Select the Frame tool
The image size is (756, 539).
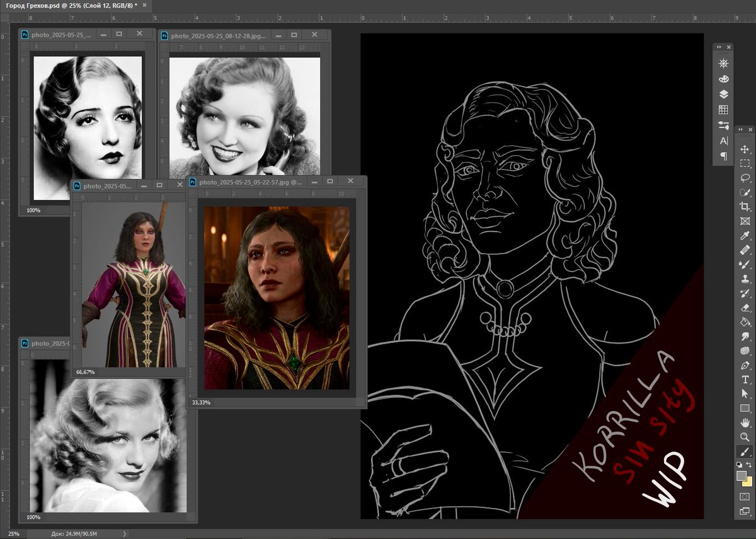[745, 221]
